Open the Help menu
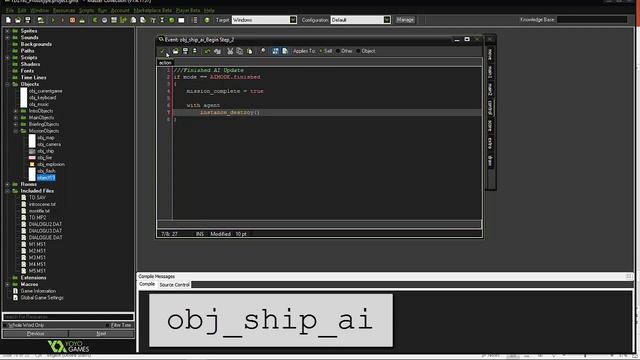The image size is (640, 360). pyautogui.click(x=209, y=10)
